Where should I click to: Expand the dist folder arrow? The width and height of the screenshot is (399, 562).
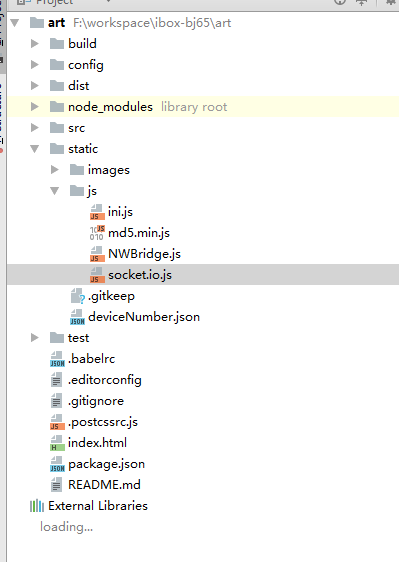pyautogui.click(x=35, y=86)
